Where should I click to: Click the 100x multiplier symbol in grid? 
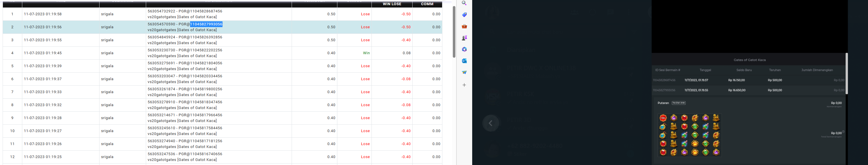pos(663,118)
